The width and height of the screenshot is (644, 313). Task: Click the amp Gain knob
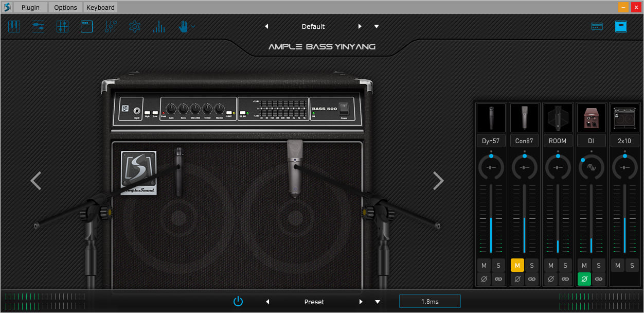171,109
